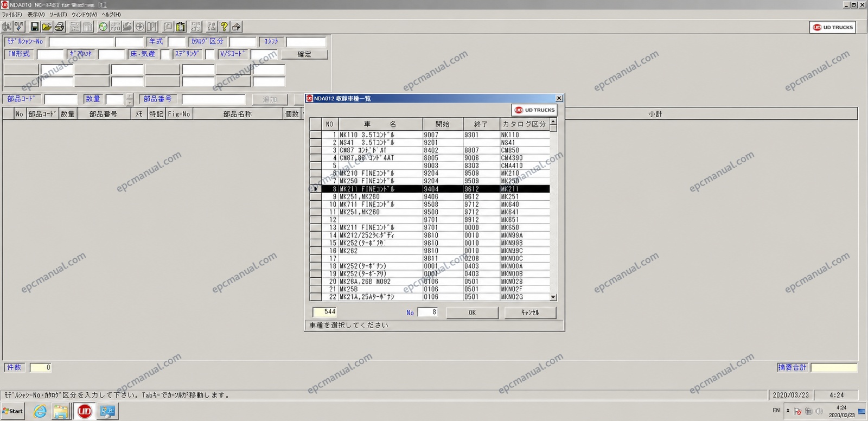Open Internet Explorer from the taskbar
The height and width of the screenshot is (421, 868).
[40, 411]
